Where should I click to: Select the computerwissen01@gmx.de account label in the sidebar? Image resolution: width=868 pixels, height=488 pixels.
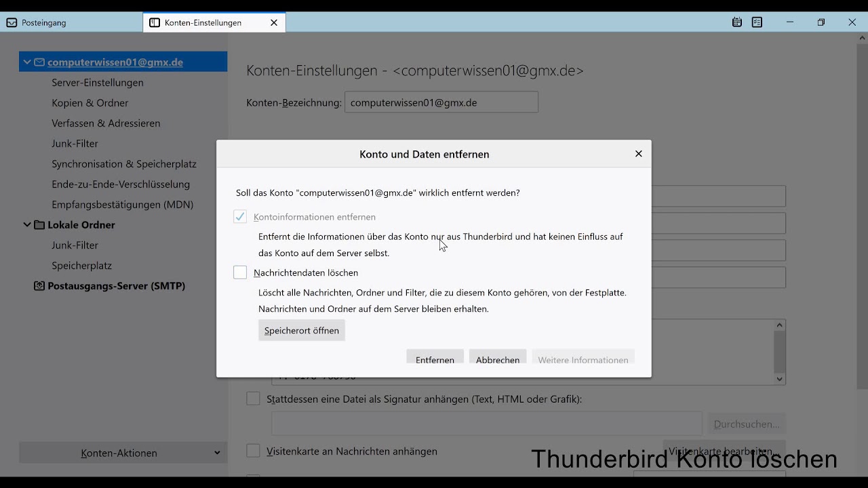click(115, 62)
